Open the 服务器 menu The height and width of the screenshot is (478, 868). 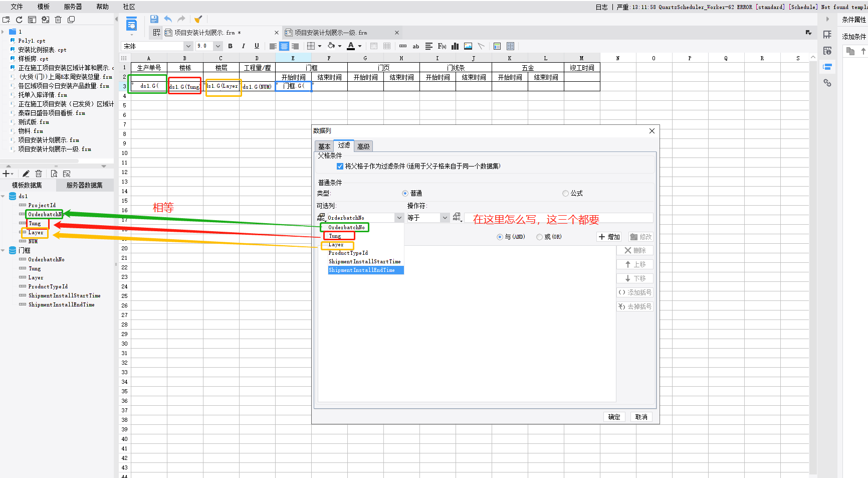click(x=73, y=7)
